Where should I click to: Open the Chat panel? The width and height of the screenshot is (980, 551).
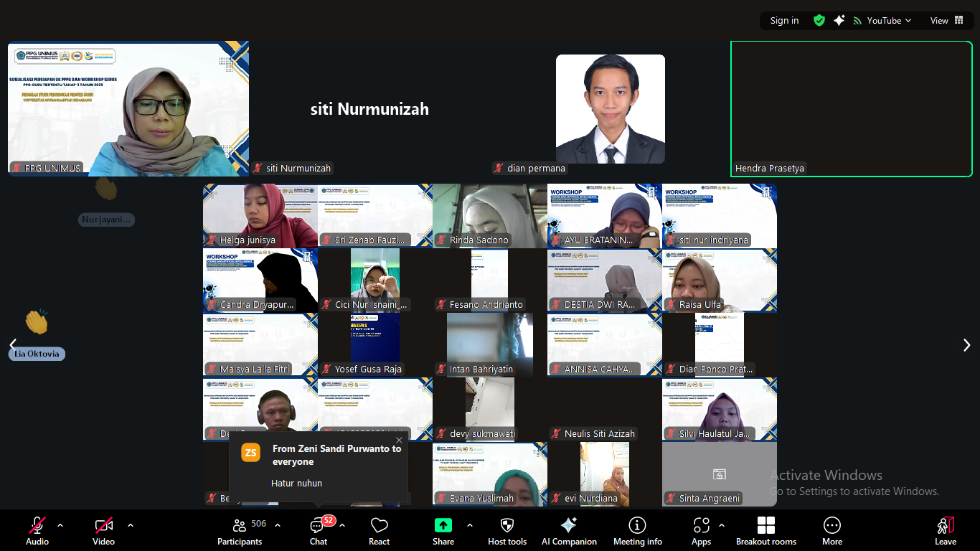(318, 531)
